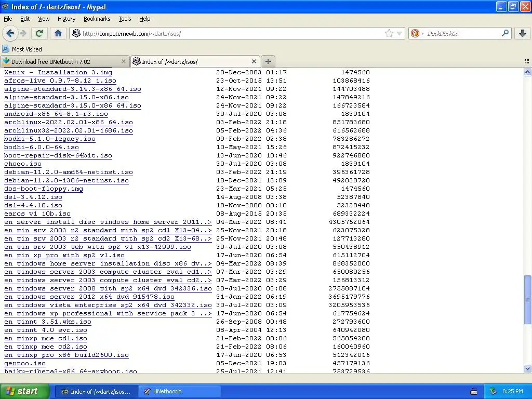Switch to UNetbootin taskbar window
This screenshot has height=399, width=532.
click(180, 391)
